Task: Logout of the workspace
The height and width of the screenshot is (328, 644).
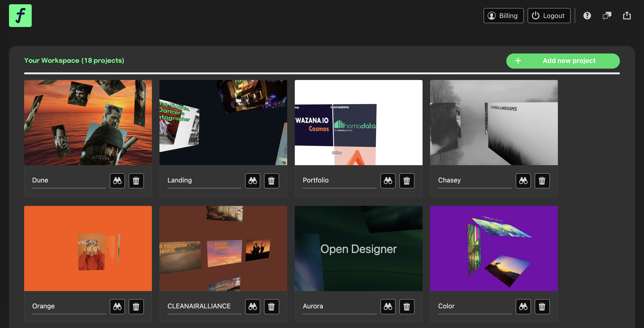Action: coord(549,15)
